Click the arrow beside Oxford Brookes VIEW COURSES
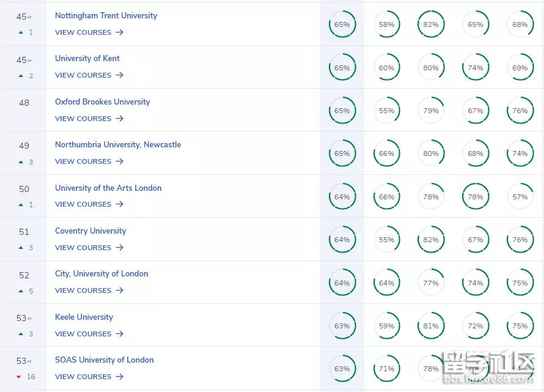This screenshot has height=392, width=544. pyautogui.click(x=120, y=119)
